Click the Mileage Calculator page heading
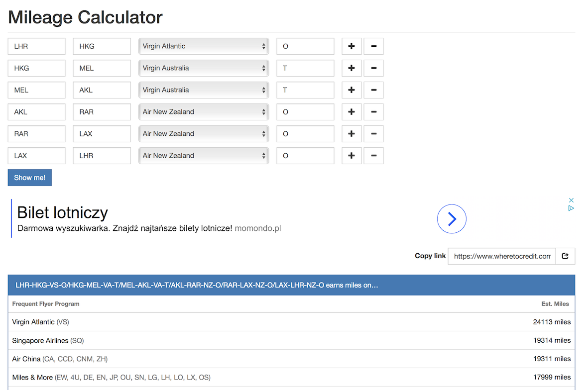The width and height of the screenshot is (588, 390). tap(85, 17)
